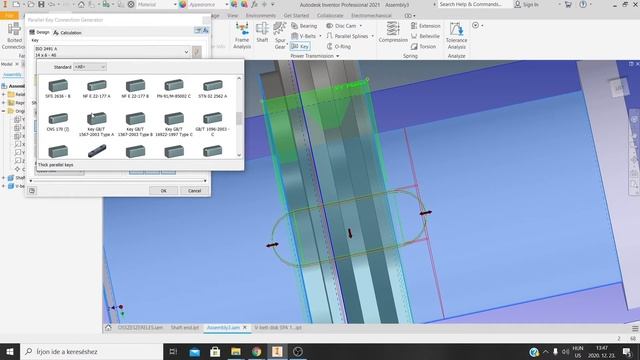Open Google Chrome from the taskbar

256,351
